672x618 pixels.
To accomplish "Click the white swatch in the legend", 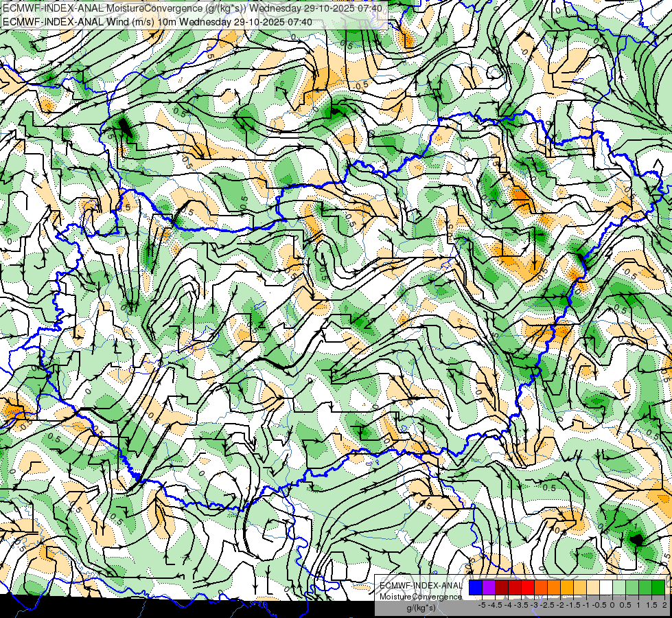I will tap(606, 588).
